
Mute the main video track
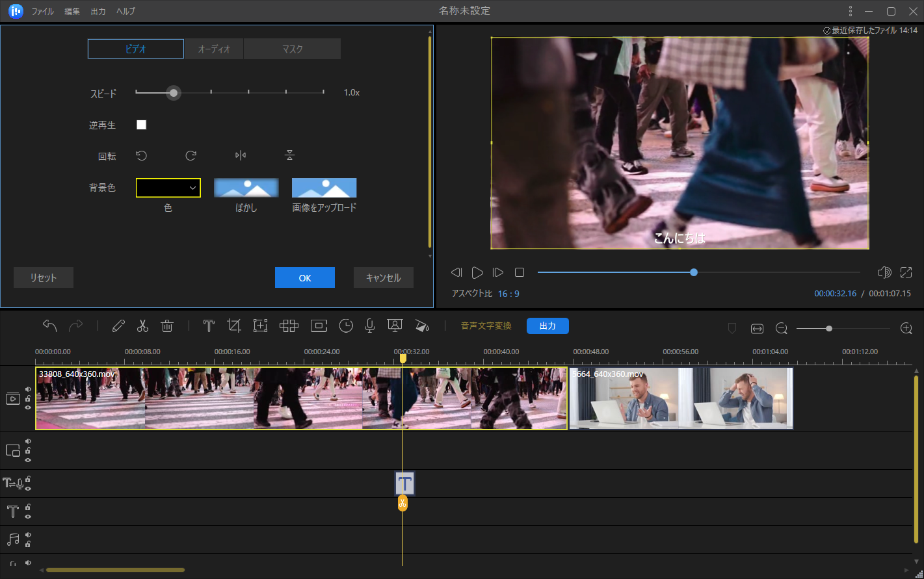click(x=28, y=389)
